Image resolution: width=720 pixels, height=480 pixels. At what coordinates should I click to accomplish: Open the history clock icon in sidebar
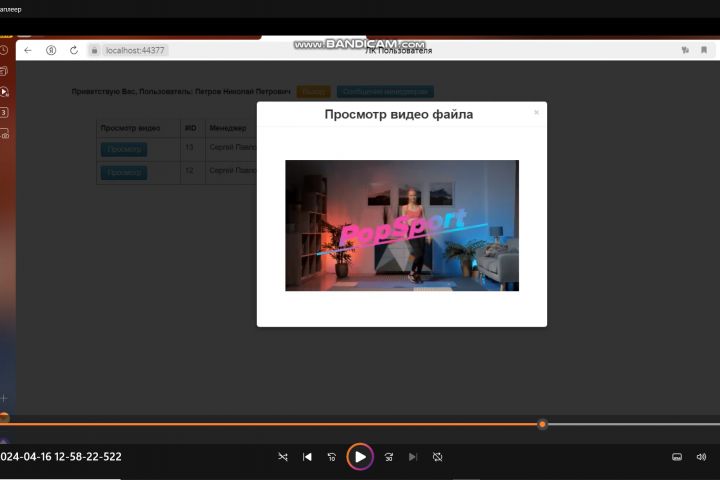tap(4, 50)
